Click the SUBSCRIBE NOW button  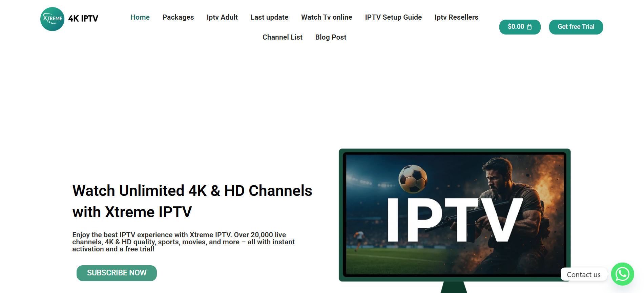[x=117, y=273]
